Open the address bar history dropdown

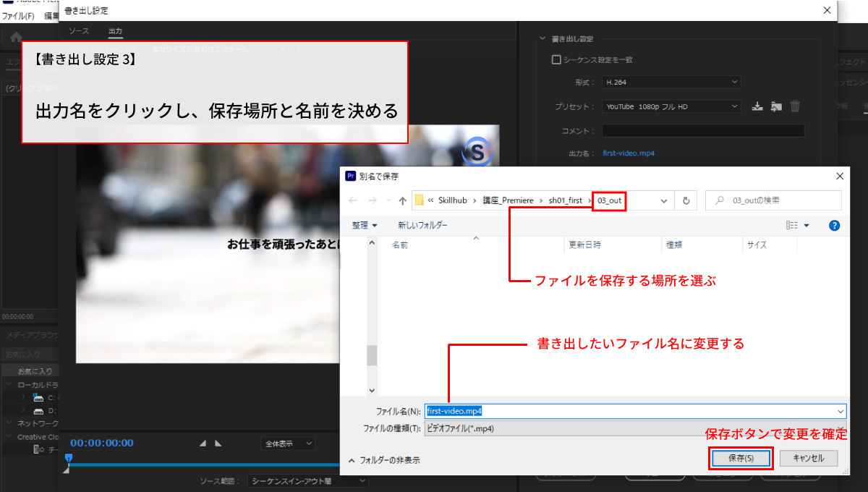click(664, 200)
